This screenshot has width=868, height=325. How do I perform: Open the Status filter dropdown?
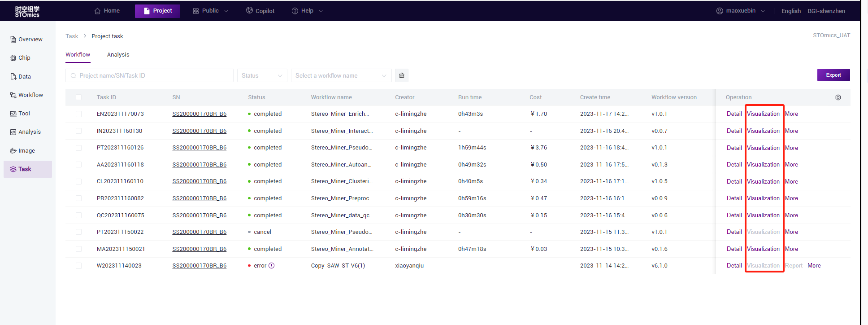(262, 75)
